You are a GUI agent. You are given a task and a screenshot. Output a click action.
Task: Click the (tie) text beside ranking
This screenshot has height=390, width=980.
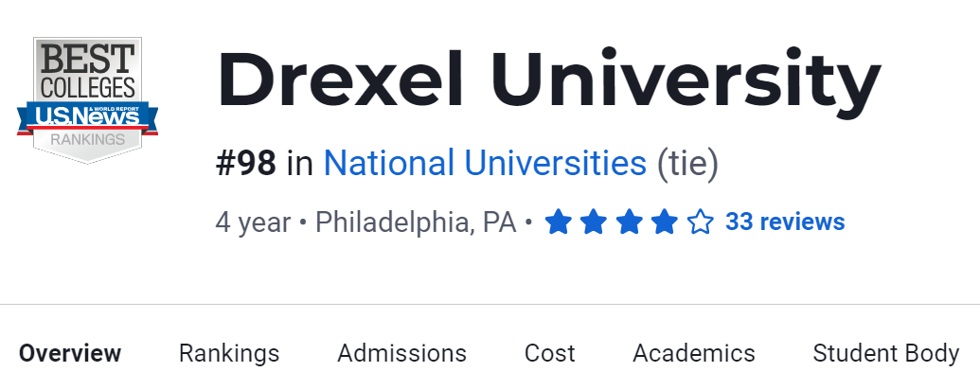pos(688,164)
